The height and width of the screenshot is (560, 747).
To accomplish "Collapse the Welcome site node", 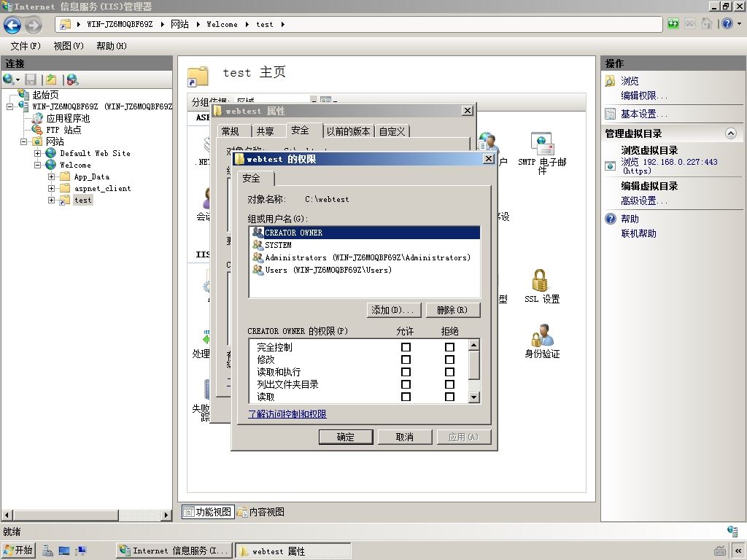I will 37,165.
